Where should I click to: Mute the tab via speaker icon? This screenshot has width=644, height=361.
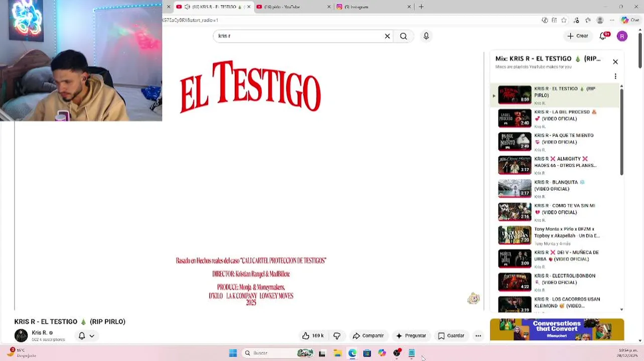point(187,7)
